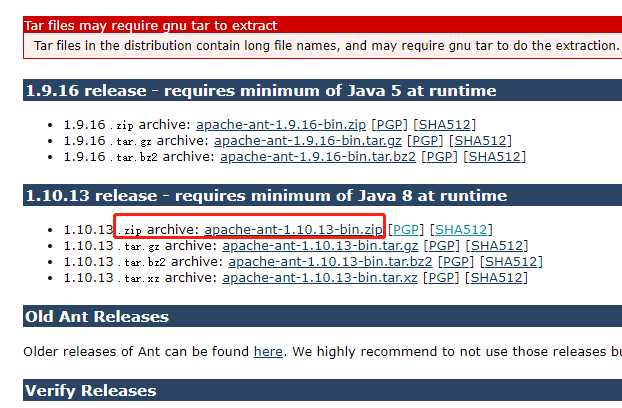Click the '1.10.13 .tar.xz archive:' label
622x408 pixels.
point(140,278)
